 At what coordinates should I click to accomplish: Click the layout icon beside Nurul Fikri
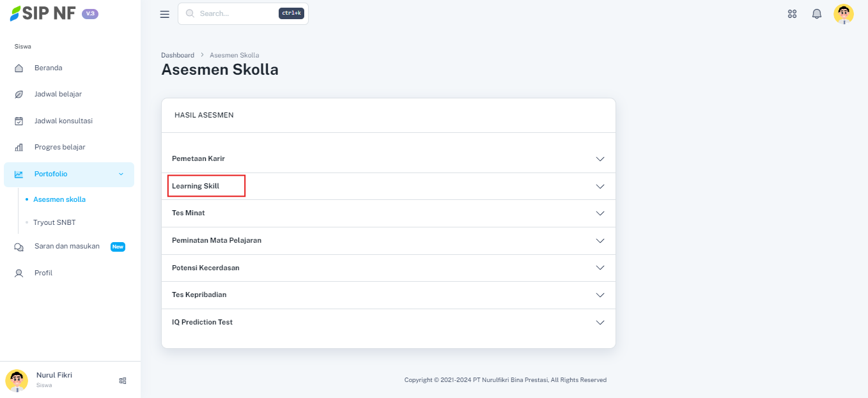(123, 381)
